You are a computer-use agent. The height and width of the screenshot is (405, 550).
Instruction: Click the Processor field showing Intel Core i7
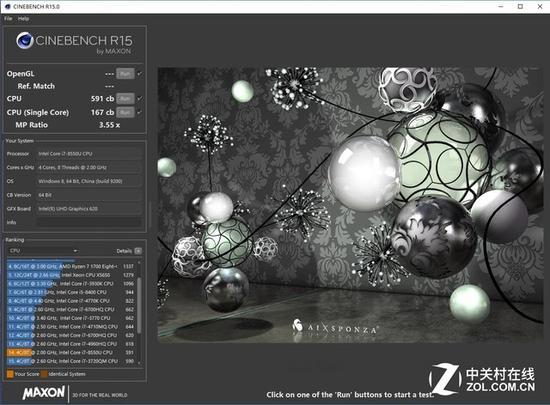(x=89, y=154)
